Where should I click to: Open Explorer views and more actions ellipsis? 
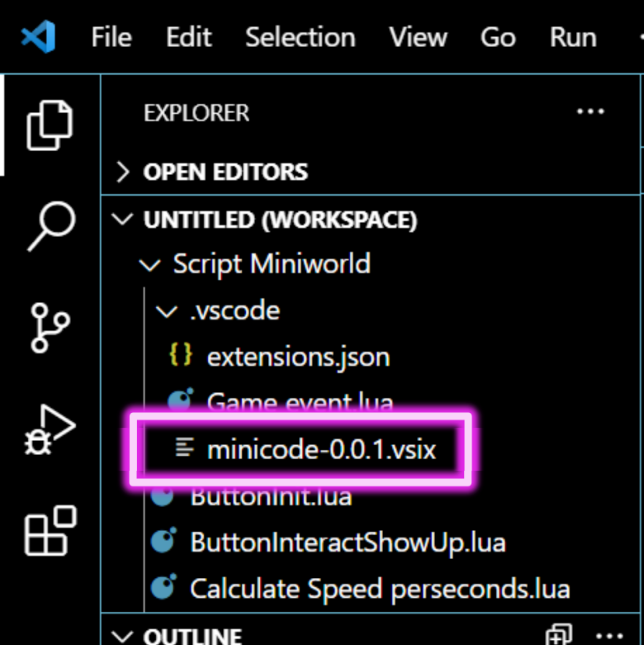[x=590, y=111]
